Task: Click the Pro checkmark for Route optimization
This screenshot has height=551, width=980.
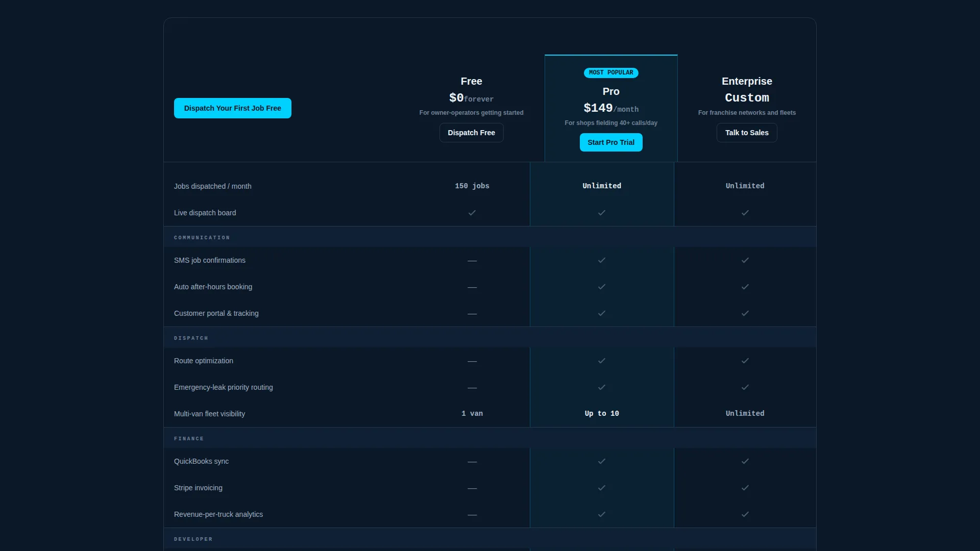Action: pos(602,361)
